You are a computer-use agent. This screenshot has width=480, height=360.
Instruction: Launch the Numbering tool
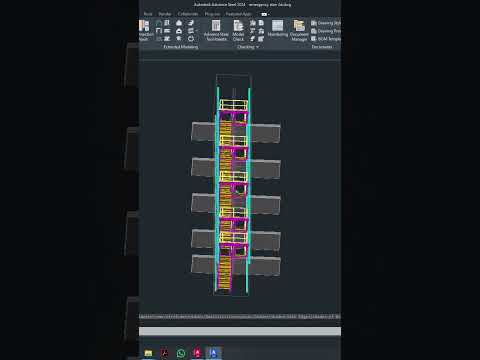pyautogui.click(x=277, y=28)
